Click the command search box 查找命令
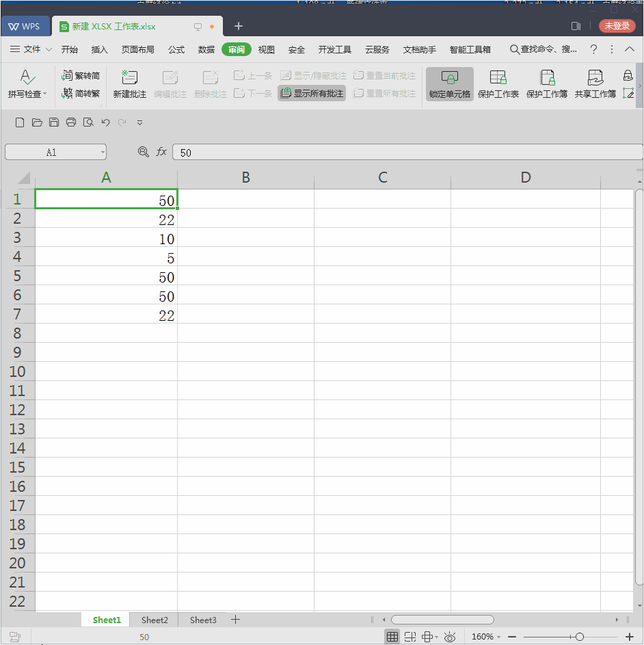This screenshot has width=644, height=645. [544, 49]
